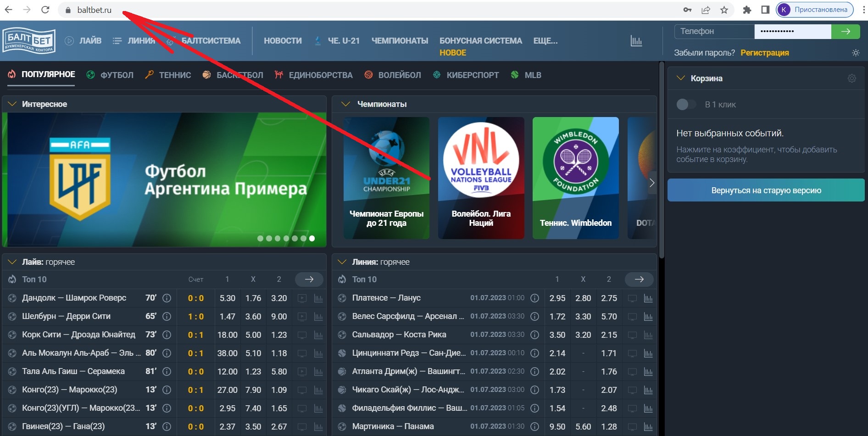Select odds 5.30 for Дандолк win
The width and height of the screenshot is (868, 436).
coord(227,298)
